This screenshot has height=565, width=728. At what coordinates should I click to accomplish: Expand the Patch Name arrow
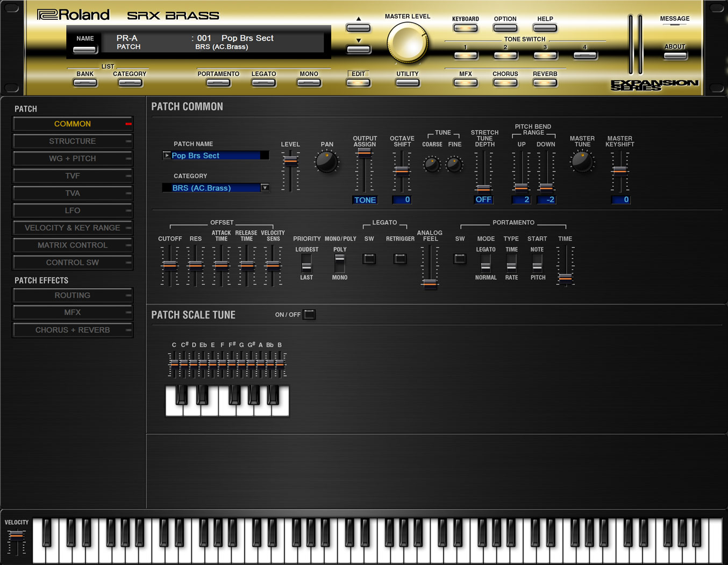pos(167,156)
